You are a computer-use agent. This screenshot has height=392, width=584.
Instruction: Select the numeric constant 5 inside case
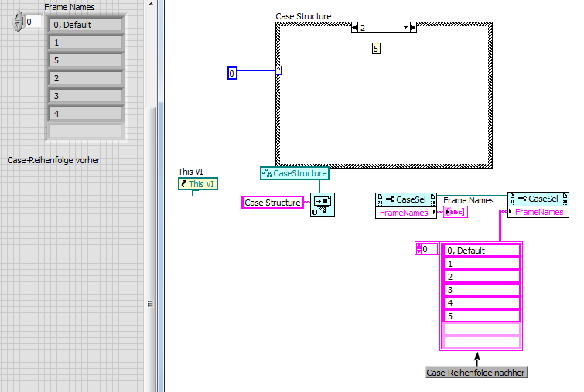point(376,49)
